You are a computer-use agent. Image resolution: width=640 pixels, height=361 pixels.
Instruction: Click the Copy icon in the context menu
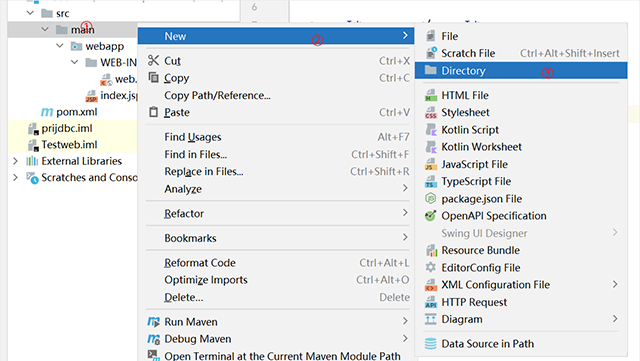153,77
